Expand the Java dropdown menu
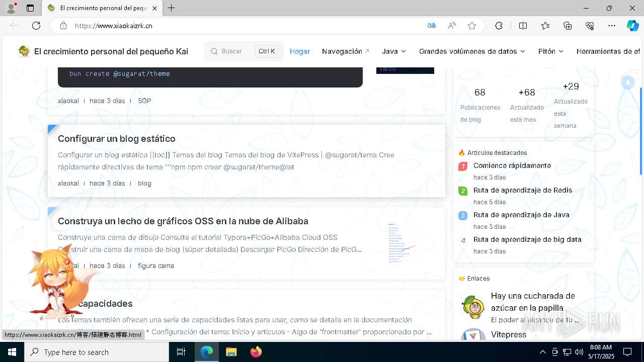 coord(394,51)
